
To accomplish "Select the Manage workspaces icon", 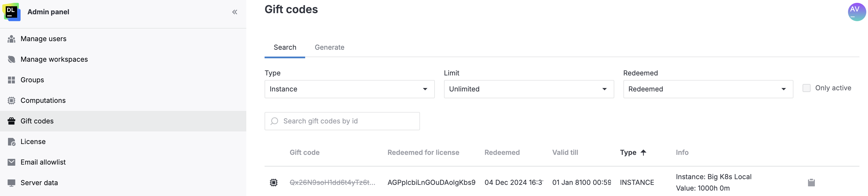I will tap(11, 59).
